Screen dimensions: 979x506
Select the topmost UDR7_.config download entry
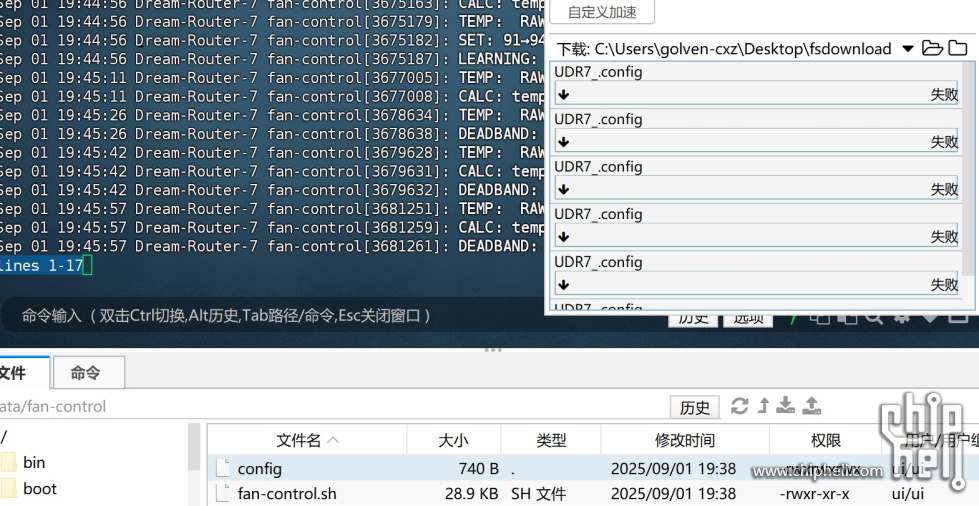(756, 86)
